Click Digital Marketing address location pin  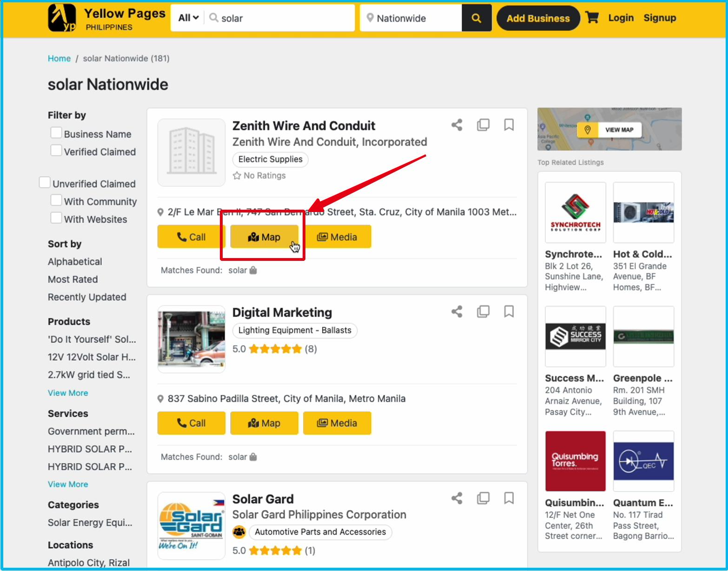tap(160, 399)
